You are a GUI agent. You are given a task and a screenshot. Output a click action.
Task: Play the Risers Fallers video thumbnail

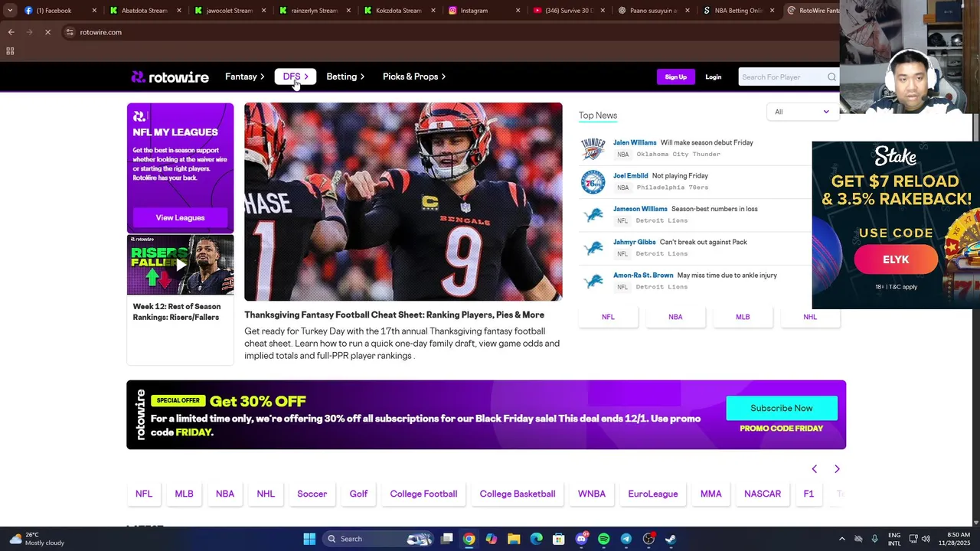tap(181, 265)
